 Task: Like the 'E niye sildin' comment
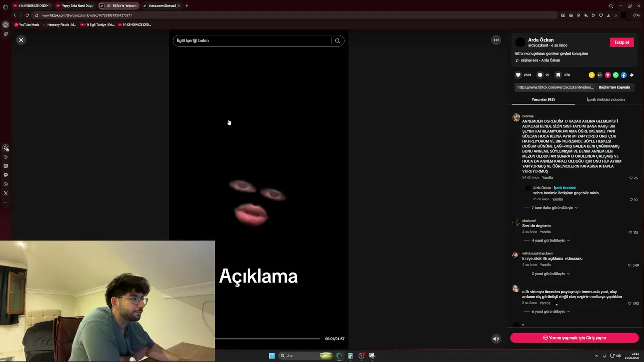(630, 265)
